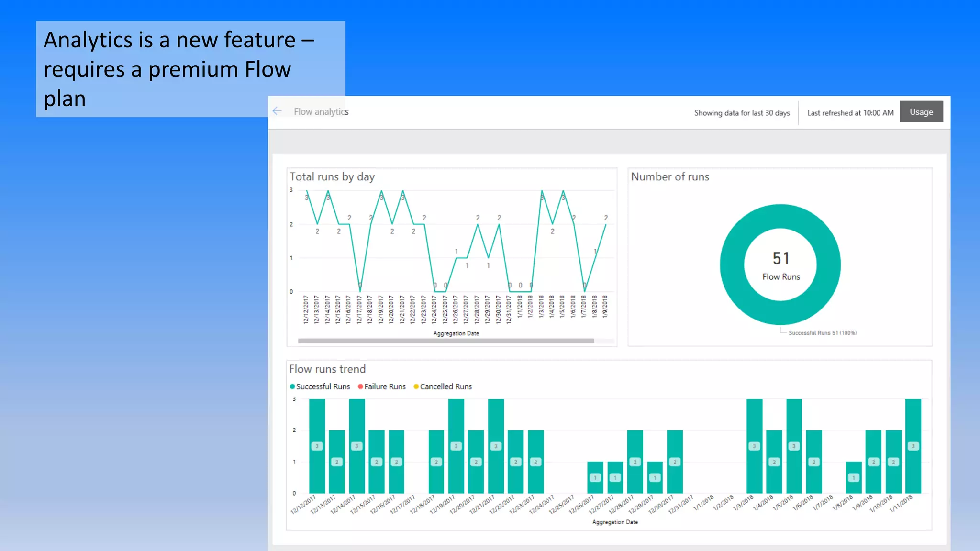The height and width of the screenshot is (551, 980).
Task: Click the 1/3/2018 bar in Flow runs trend
Action: click(754, 446)
